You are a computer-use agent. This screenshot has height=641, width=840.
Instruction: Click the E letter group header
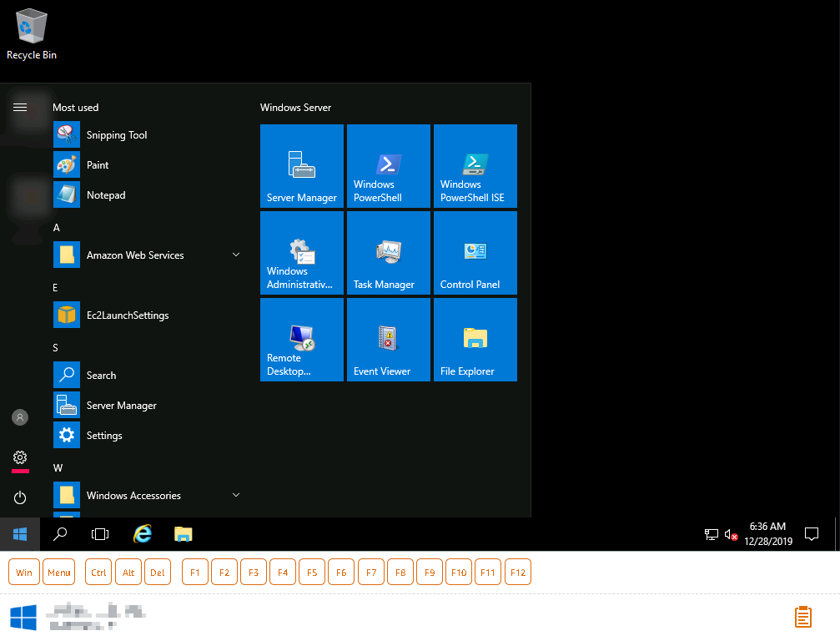[x=55, y=287]
